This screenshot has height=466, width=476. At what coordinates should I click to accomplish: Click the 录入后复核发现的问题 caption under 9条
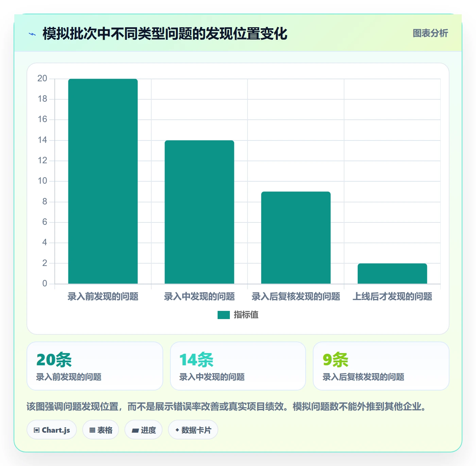[x=363, y=377]
